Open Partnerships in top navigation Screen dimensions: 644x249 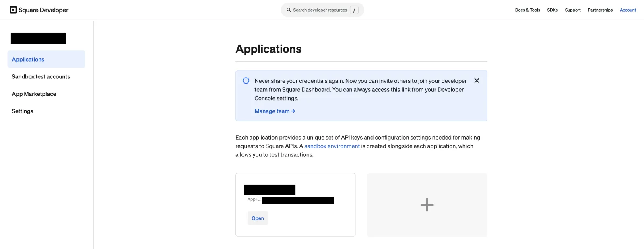[x=600, y=10]
